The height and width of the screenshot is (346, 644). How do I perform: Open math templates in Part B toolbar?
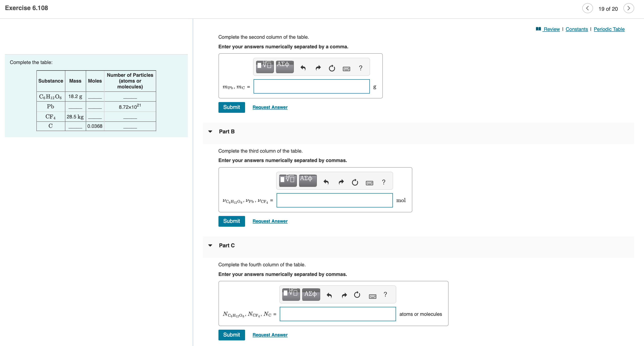tap(288, 180)
